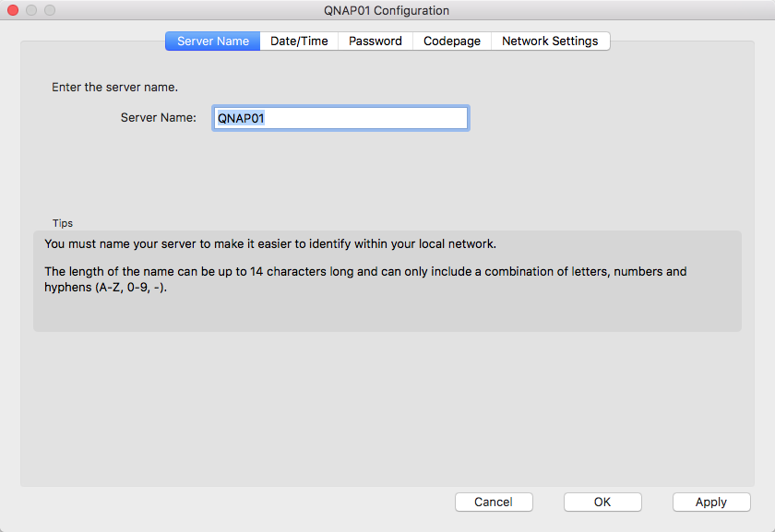Click the tip about 14 characters name length
Viewport: 775px width, 532px height.
pyautogui.click(x=365, y=279)
